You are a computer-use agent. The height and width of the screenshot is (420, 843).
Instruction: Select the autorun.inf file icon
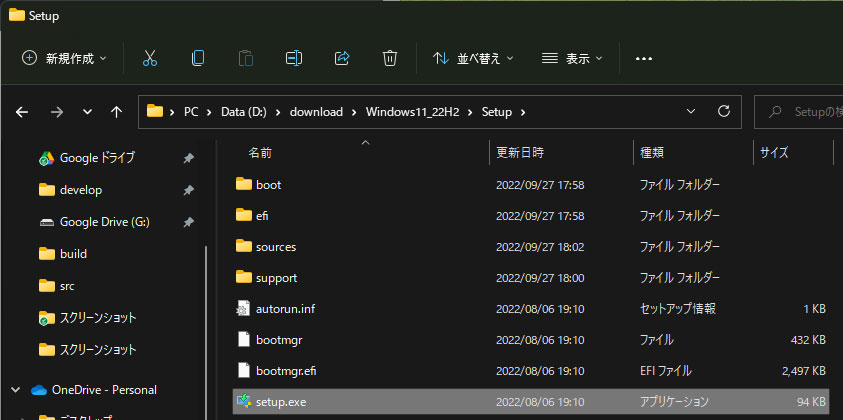[244, 309]
